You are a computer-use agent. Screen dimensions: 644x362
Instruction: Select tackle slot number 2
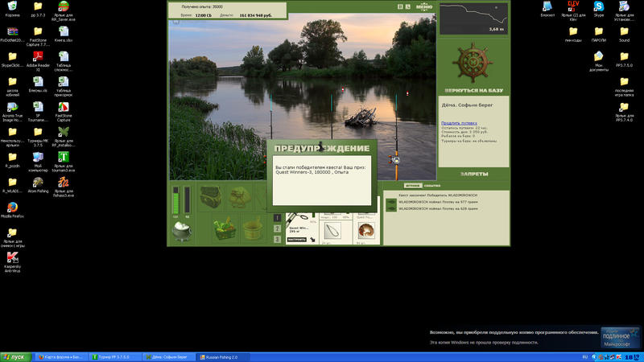(x=277, y=228)
